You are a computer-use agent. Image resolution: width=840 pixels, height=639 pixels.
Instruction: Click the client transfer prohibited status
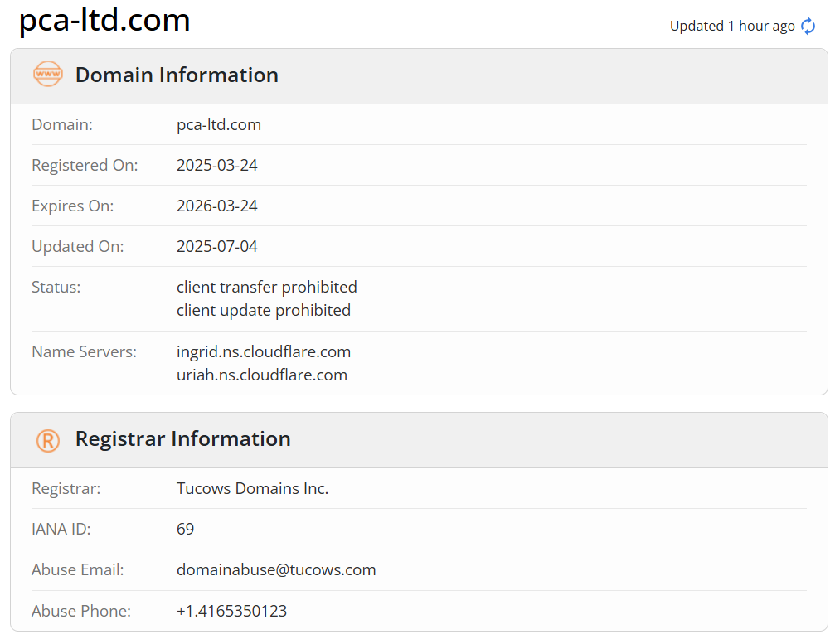coord(267,287)
